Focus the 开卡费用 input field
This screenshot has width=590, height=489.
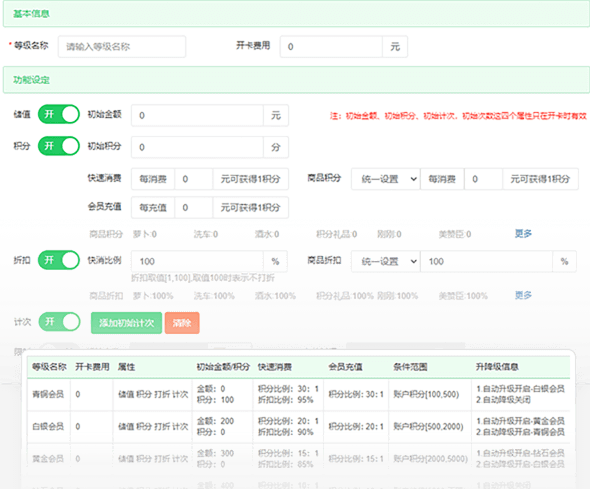pos(331,47)
